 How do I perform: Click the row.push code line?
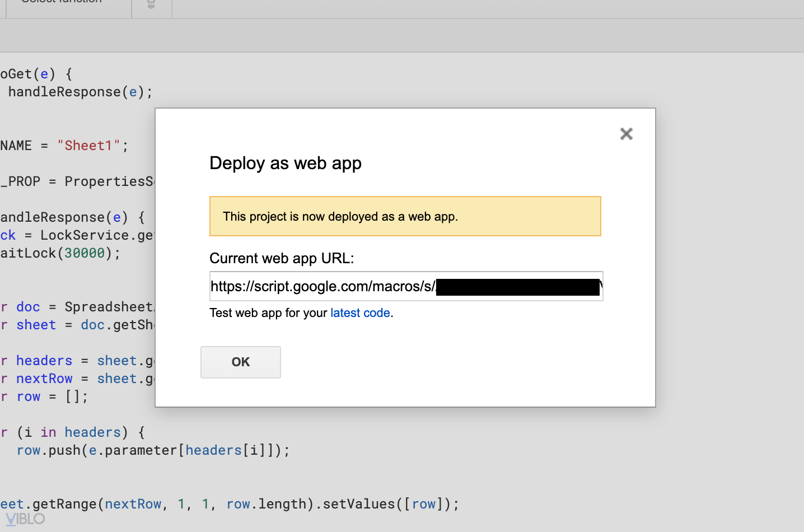153,450
